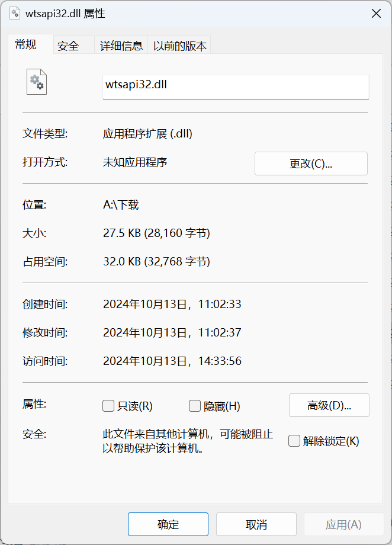
Task: Select the file type value 应用程序扩展 (.dll)
Action: (x=147, y=134)
